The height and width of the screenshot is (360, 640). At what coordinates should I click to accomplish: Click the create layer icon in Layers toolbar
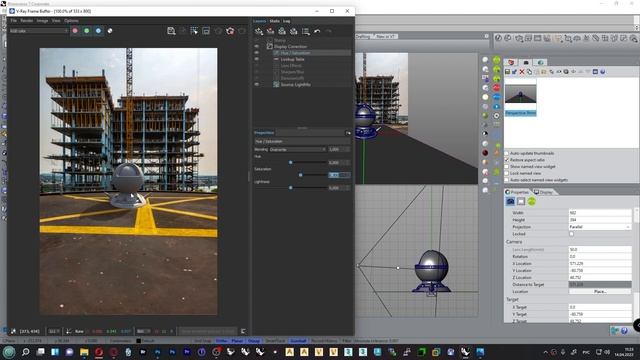click(x=259, y=31)
